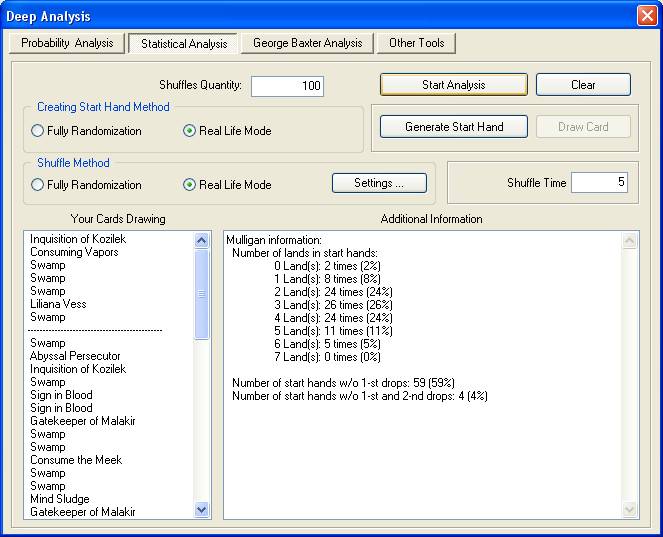The width and height of the screenshot is (663, 537).
Task: Click the cards list scroll up arrow
Action: [x=202, y=241]
